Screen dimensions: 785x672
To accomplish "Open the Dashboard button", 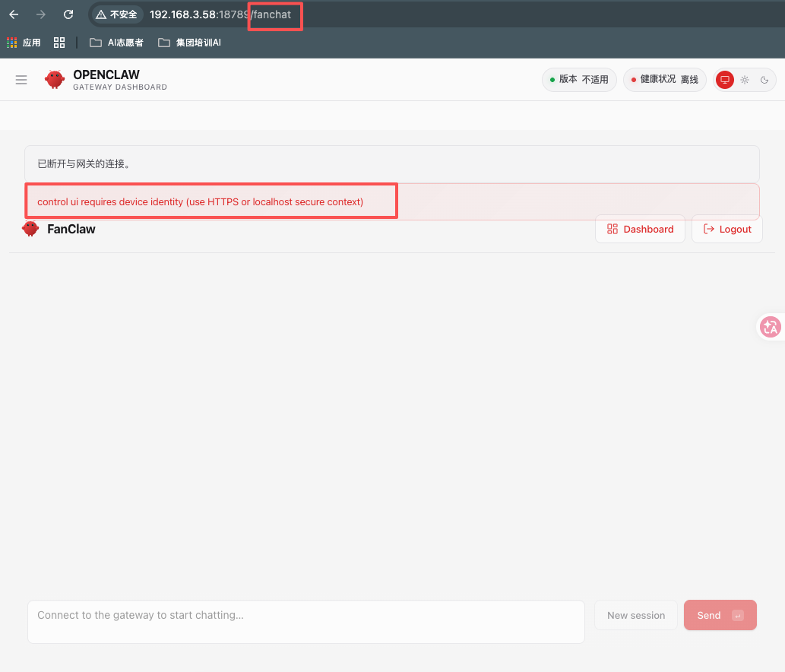I will [641, 230].
